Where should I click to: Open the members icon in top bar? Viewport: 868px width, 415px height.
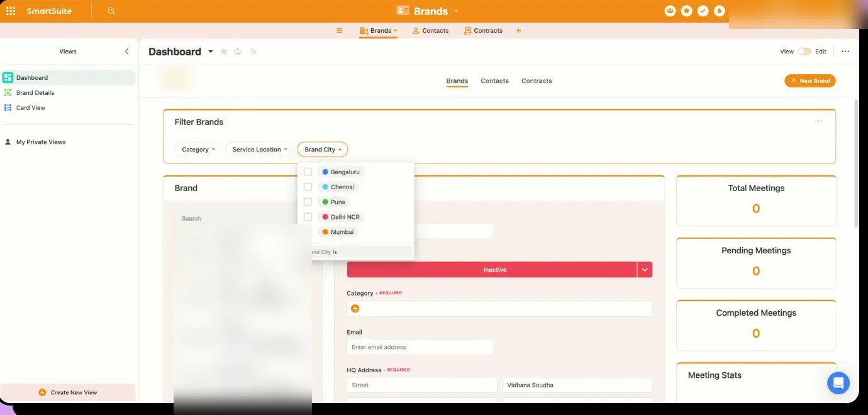670,11
